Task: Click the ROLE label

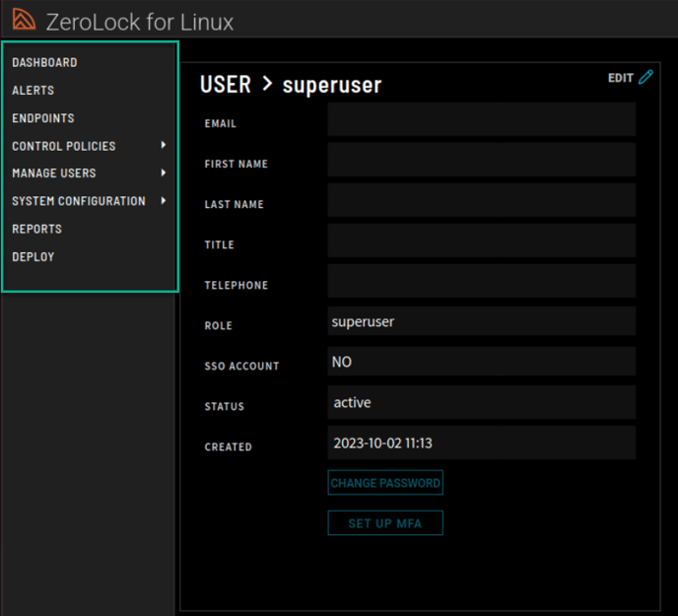Action: click(x=219, y=325)
